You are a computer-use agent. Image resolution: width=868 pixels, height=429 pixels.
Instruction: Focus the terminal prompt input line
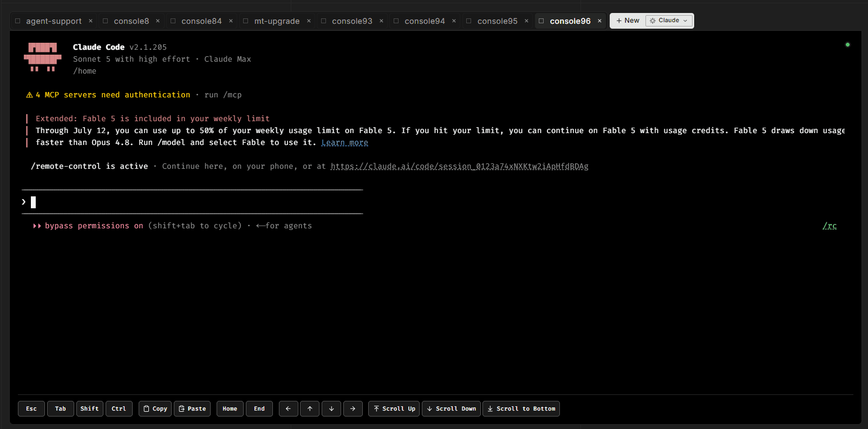(192, 202)
